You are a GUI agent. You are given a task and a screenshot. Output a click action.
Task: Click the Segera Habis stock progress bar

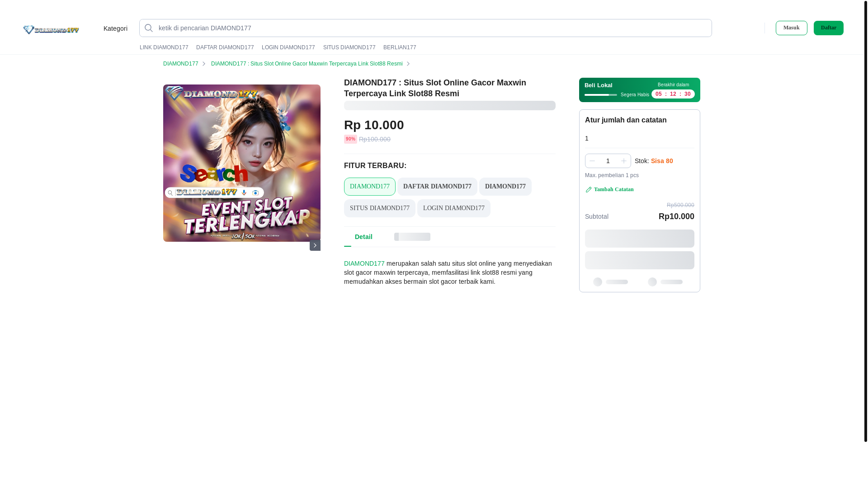pos(601,95)
